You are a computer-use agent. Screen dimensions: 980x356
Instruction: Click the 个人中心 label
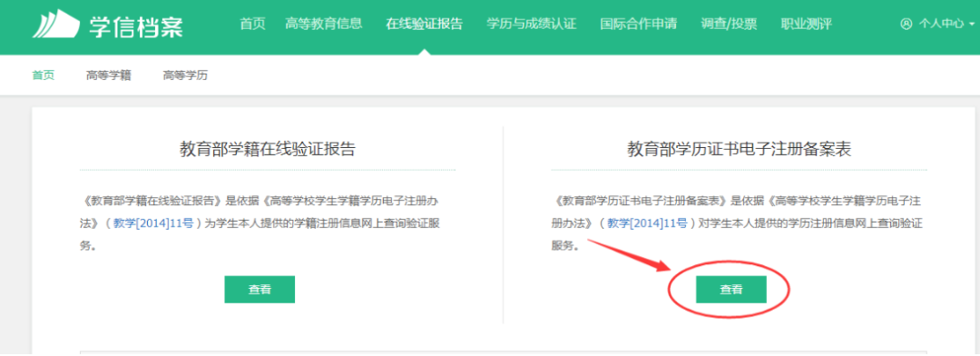tap(941, 25)
